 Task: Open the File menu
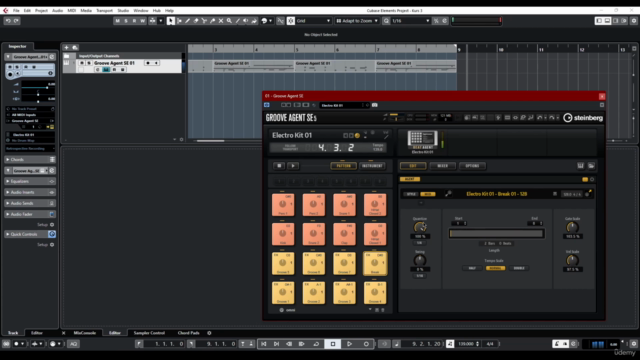[16, 11]
